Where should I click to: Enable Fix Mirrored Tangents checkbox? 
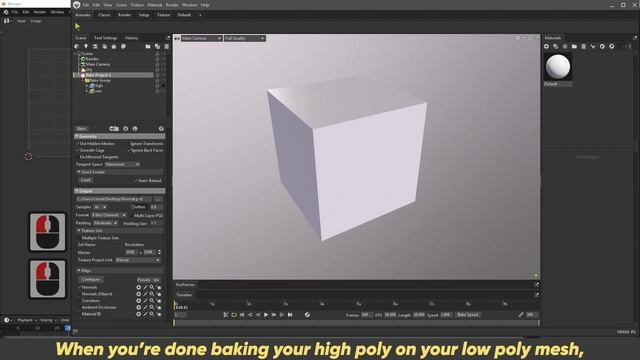77,157
